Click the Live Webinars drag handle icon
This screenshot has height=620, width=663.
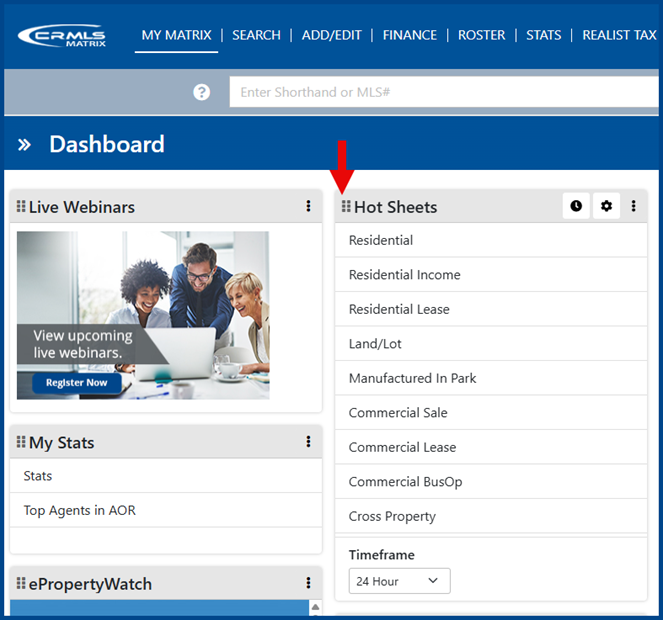click(x=21, y=206)
